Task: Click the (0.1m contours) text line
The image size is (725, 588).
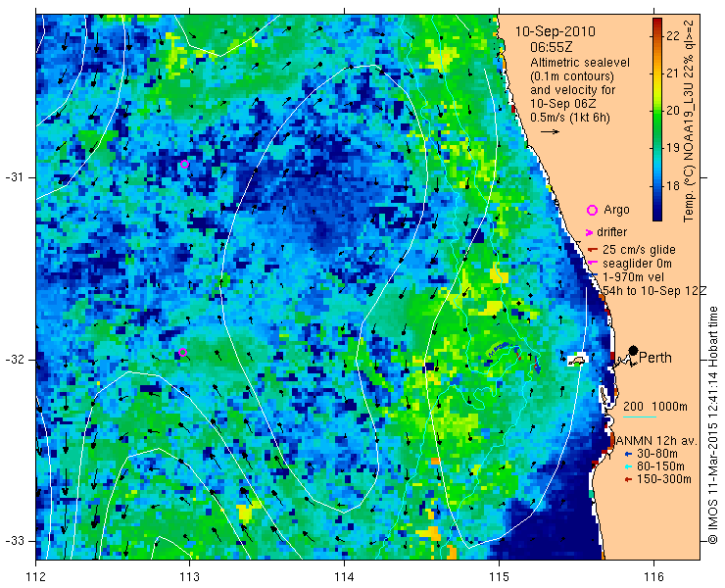Action: pos(572,75)
